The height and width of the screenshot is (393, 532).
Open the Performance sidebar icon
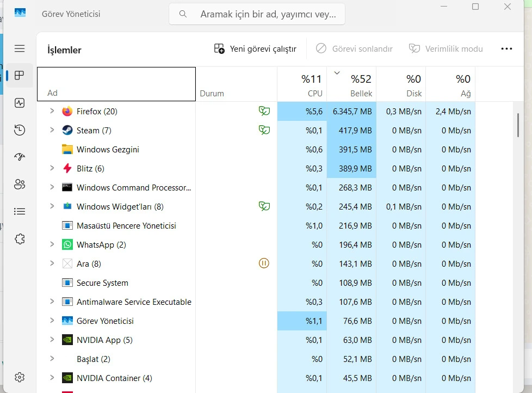click(x=20, y=103)
